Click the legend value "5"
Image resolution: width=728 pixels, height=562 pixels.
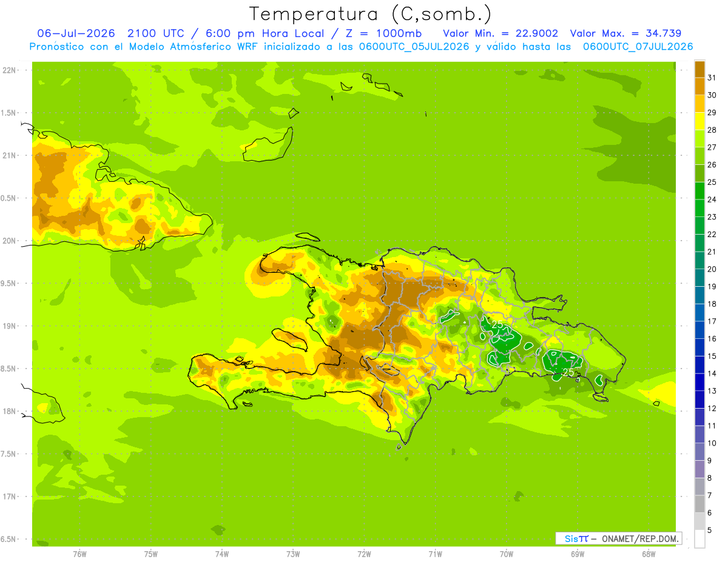pos(709,530)
